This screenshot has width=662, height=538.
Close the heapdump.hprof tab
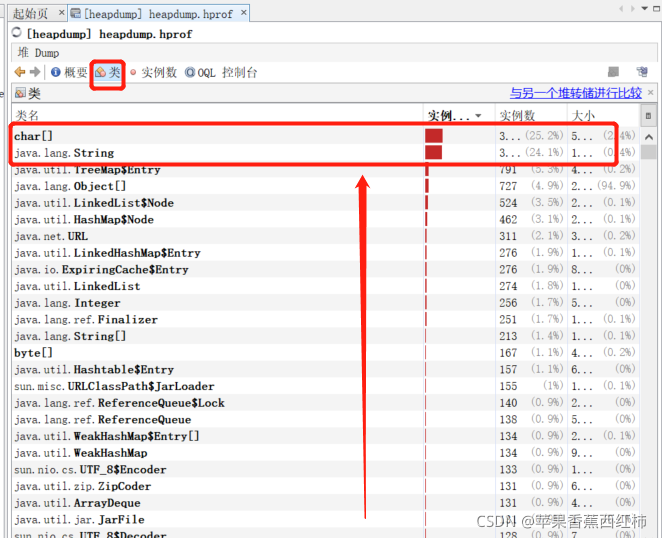(244, 13)
